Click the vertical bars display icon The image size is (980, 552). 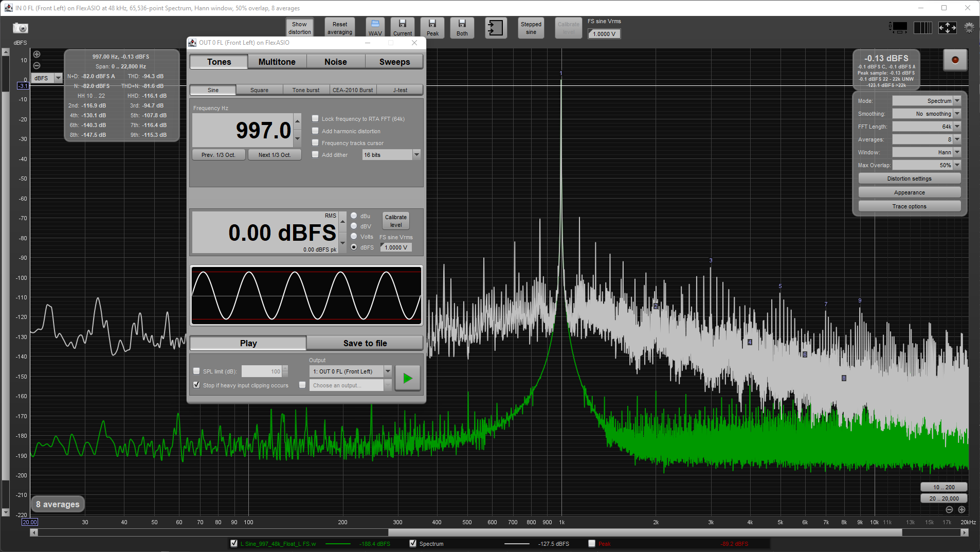pyautogui.click(x=922, y=28)
